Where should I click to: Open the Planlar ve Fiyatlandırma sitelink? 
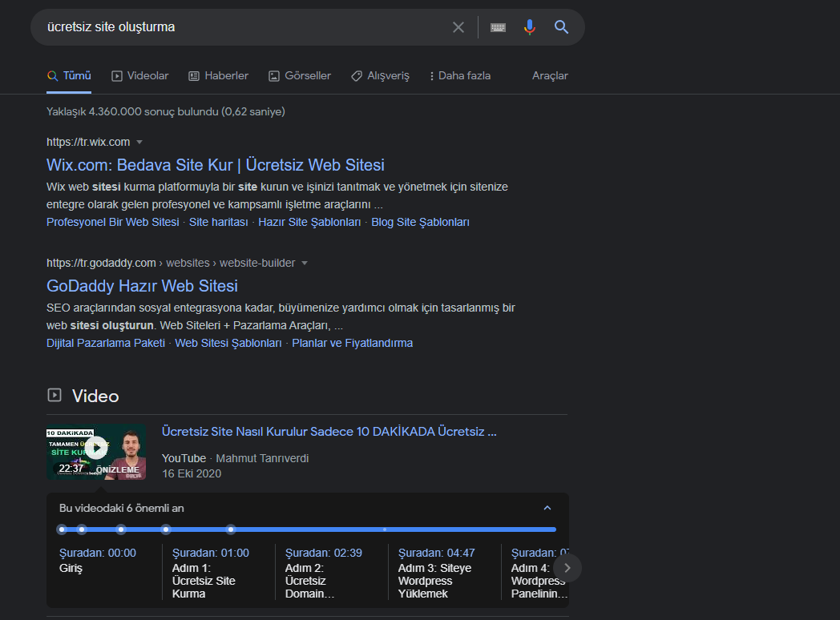(x=353, y=343)
